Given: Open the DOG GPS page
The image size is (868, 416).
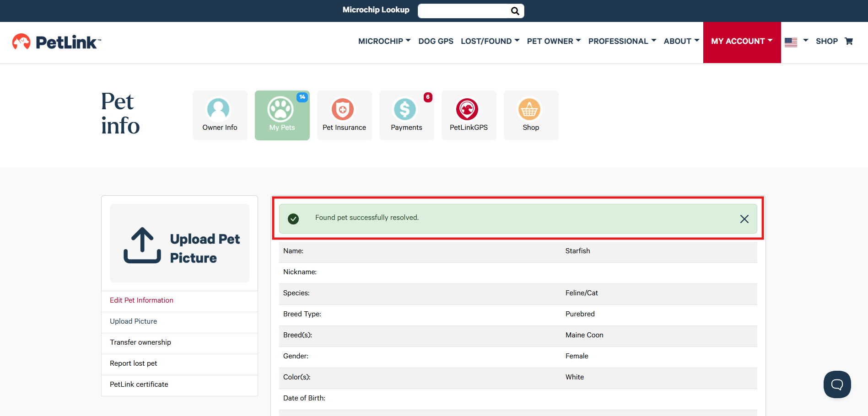Looking at the screenshot, I should [x=436, y=41].
